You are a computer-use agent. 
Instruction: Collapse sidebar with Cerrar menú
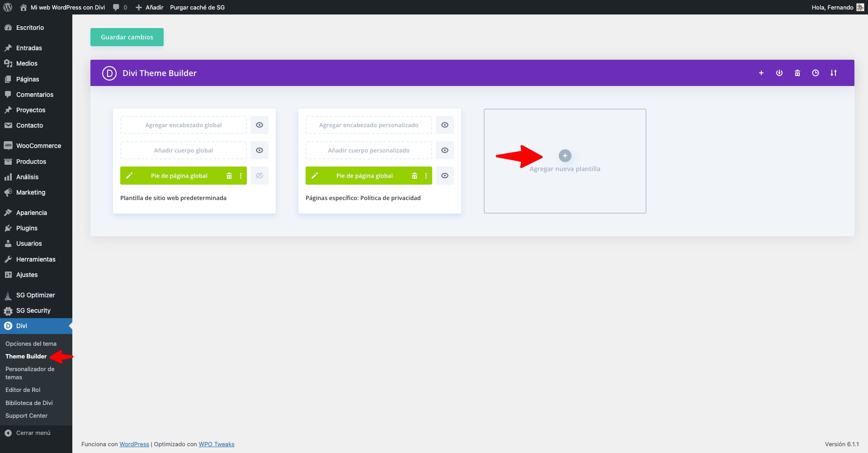[36, 433]
